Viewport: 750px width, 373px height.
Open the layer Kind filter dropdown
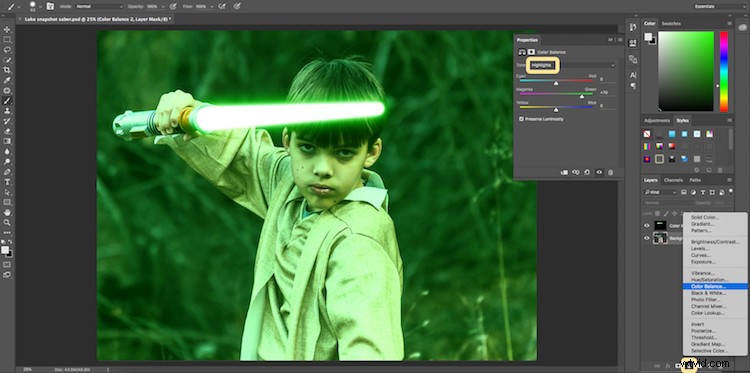coord(661,192)
